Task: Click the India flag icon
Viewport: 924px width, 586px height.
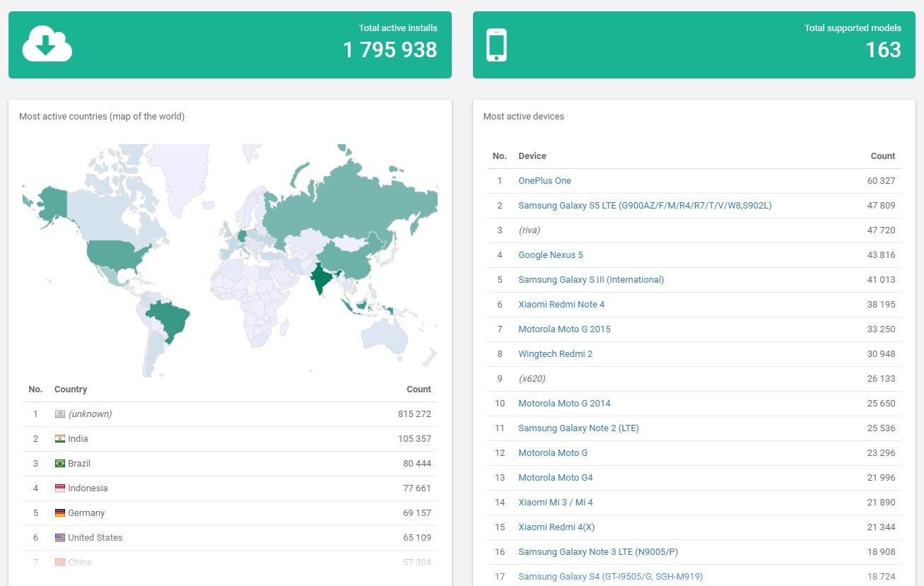Action: tap(60, 439)
